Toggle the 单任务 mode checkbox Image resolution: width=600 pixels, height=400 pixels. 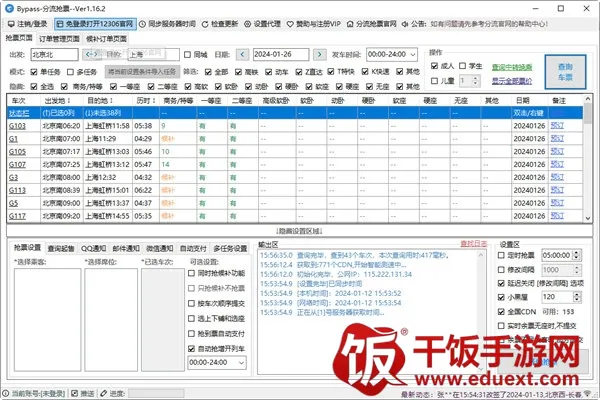click(x=34, y=72)
